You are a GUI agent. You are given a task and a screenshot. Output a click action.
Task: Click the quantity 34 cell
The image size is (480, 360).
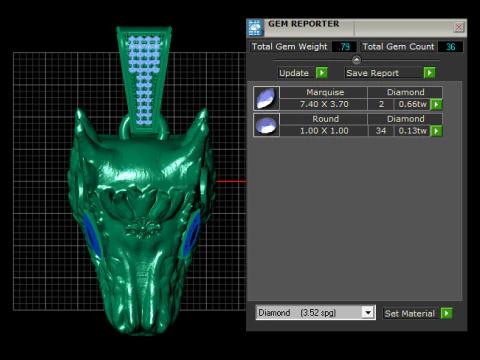(381, 131)
